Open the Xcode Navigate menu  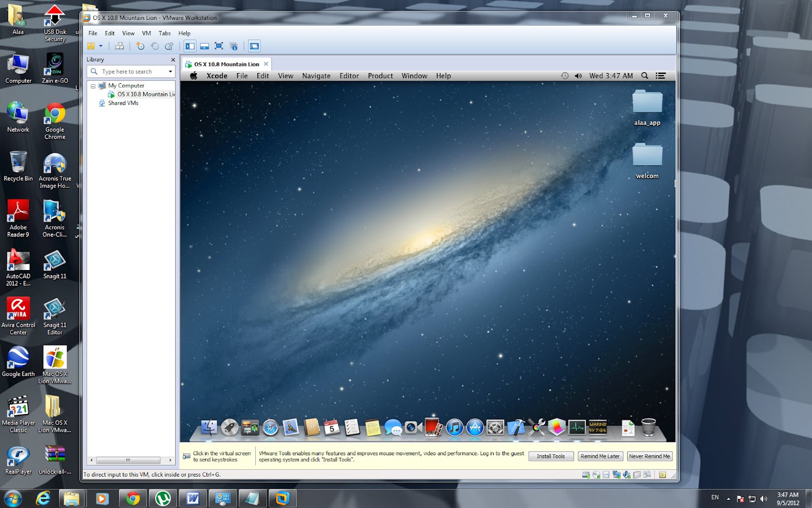coord(316,76)
